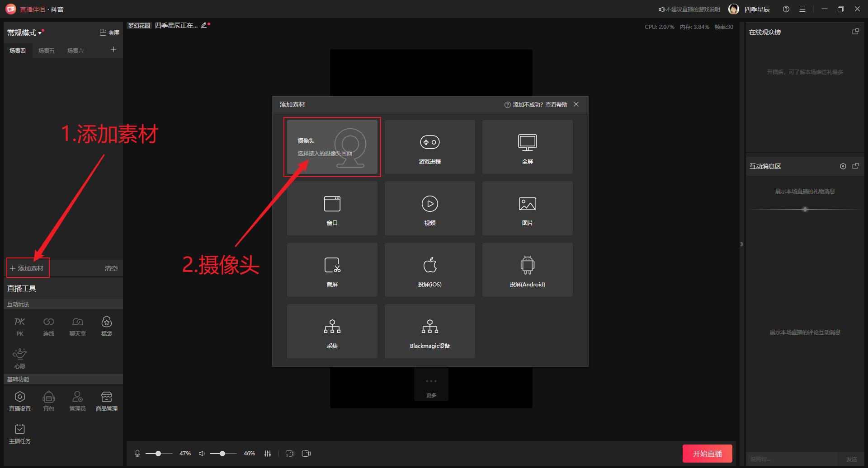This screenshot has height=468, width=868.
Task: Select 投屏(iOS) screen mirroring
Action: [430, 270]
